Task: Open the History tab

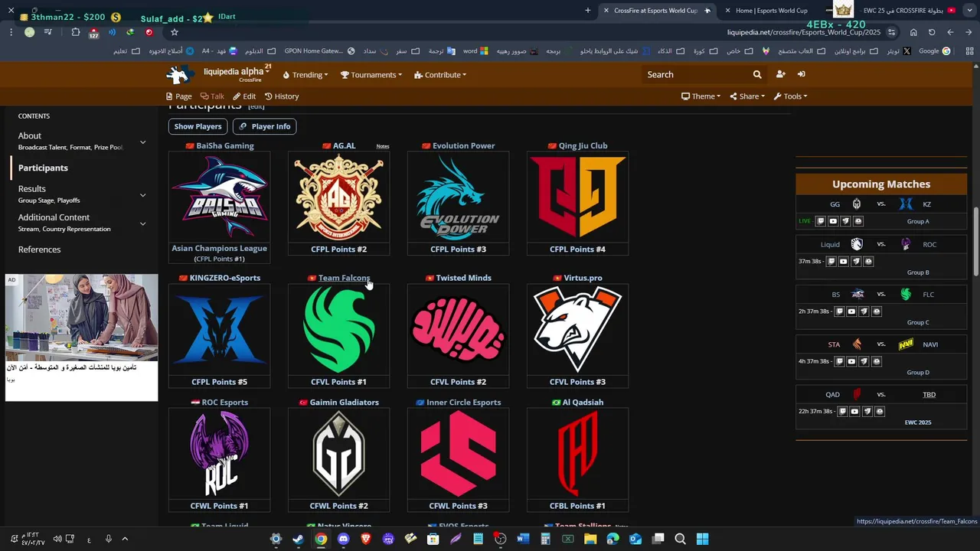Action: click(282, 96)
